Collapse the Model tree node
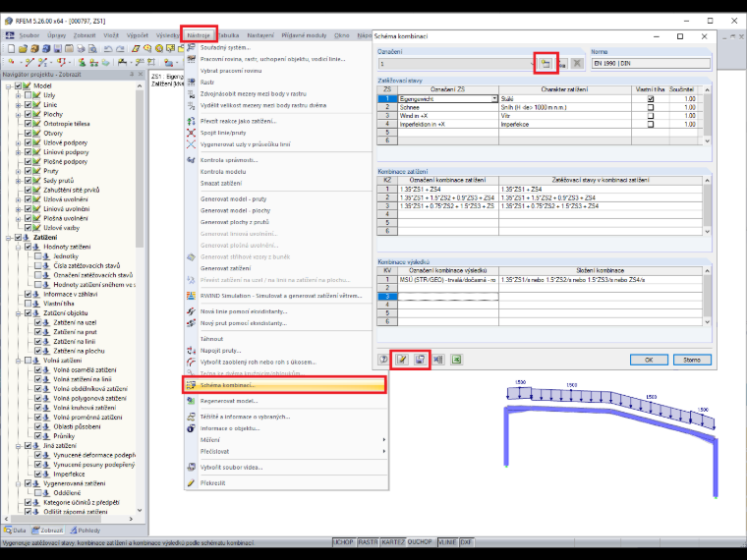Screen dimensions: 747x560 (x=8, y=86)
